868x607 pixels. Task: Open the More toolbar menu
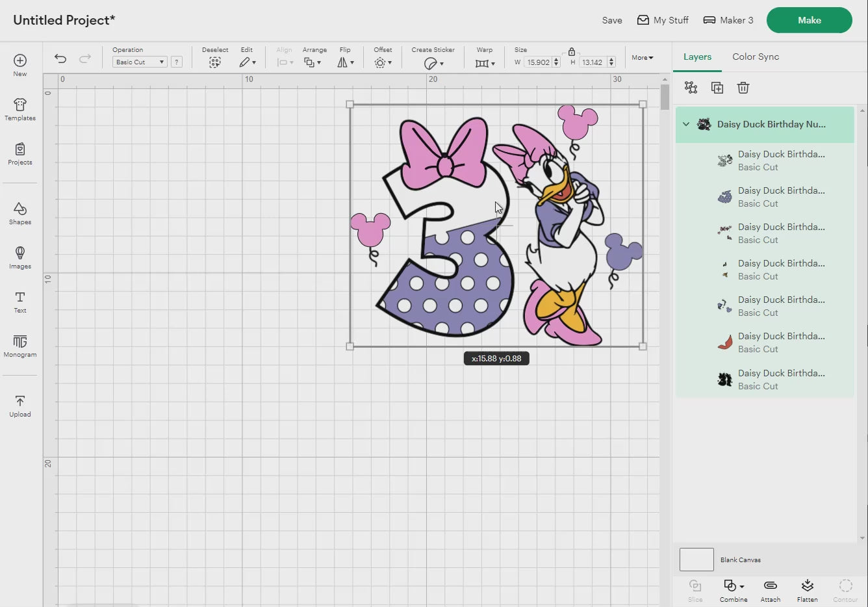click(643, 57)
